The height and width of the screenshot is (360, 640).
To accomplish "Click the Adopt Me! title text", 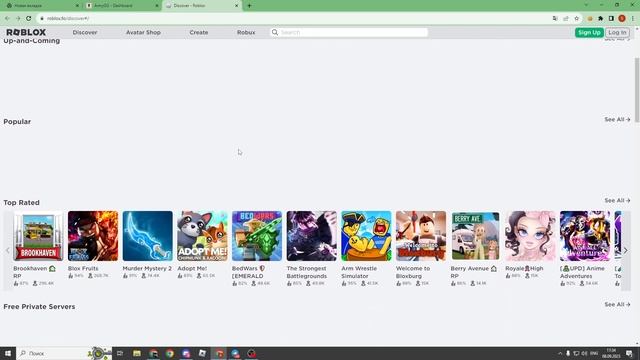I will (192, 269).
